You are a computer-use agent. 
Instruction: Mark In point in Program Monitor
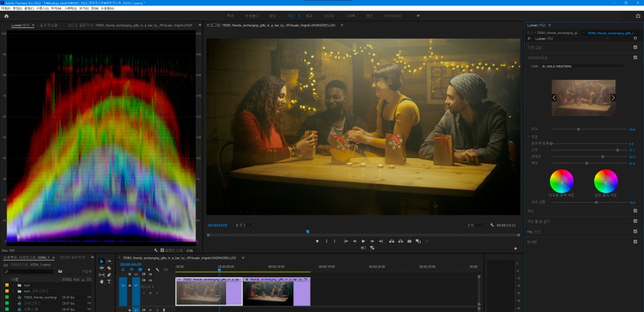point(327,241)
